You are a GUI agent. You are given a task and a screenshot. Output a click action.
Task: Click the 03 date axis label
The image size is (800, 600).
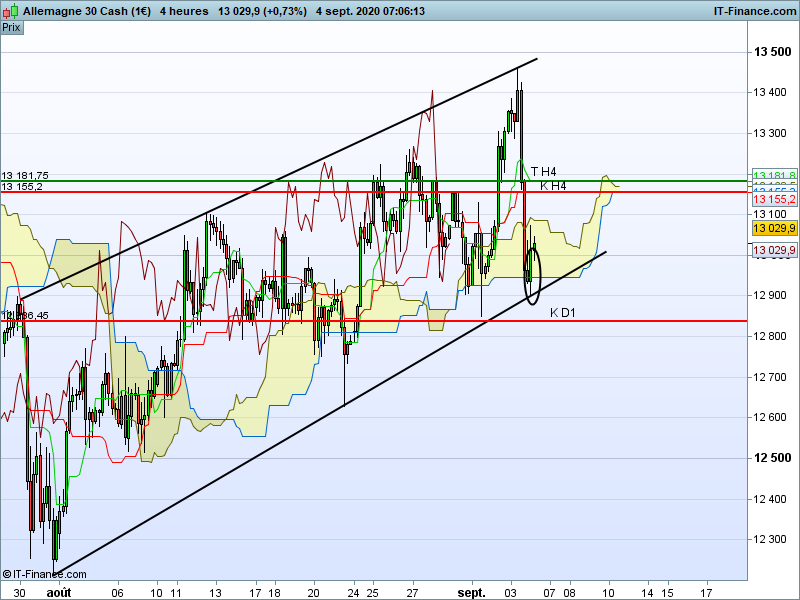coord(511,593)
